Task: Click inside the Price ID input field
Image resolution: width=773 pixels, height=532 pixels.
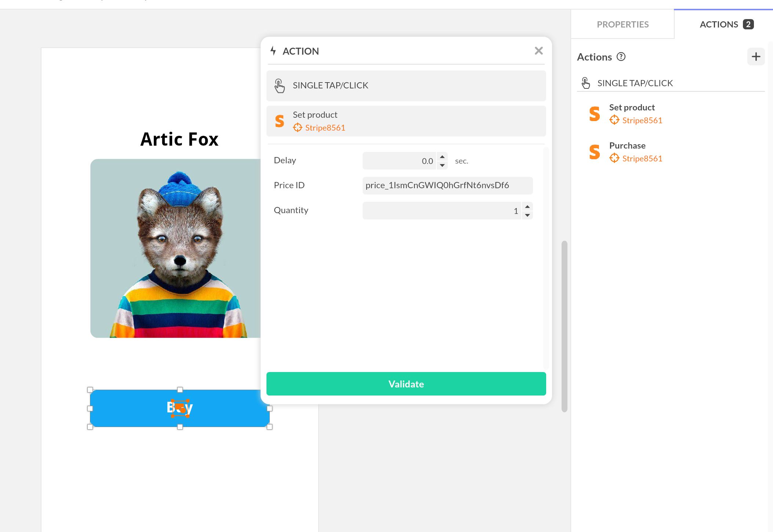Action: point(447,185)
